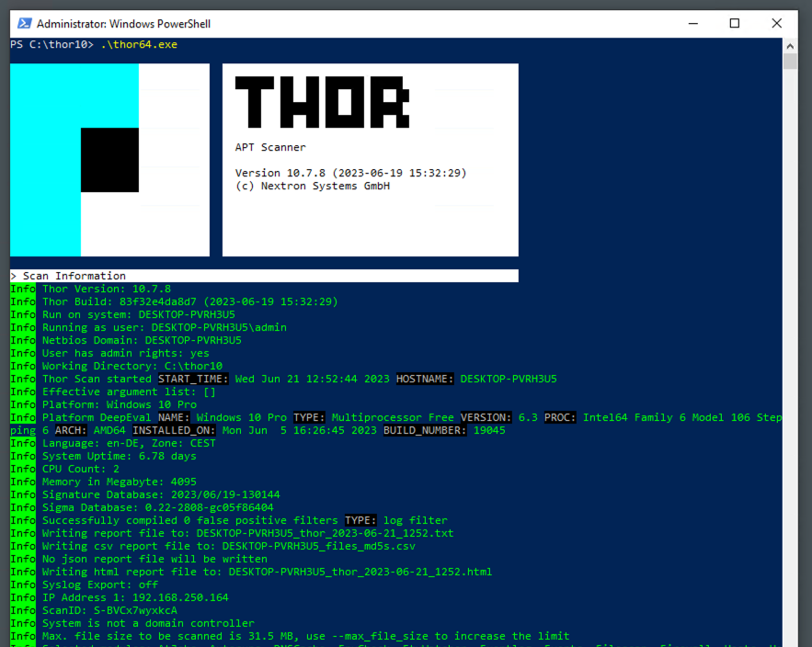This screenshot has width=812, height=647.
Task: Click the 'IP Address 1: 192.168.250.164' line
Action: pos(135,597)
